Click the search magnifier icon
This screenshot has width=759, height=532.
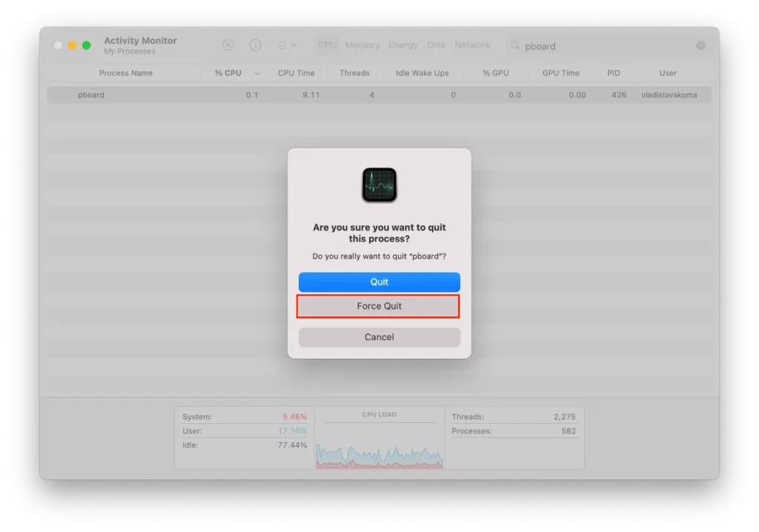(x=515, y=45)
